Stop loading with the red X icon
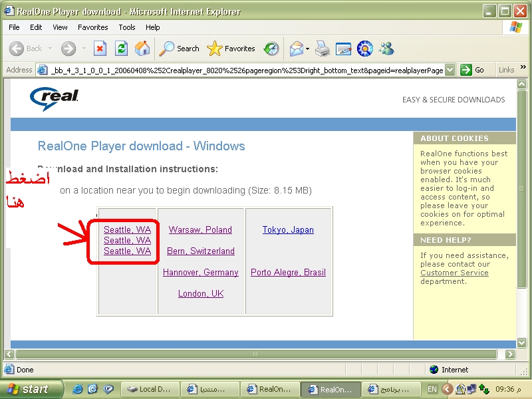This screenshot has height=399, width=532. coord(100,49)
